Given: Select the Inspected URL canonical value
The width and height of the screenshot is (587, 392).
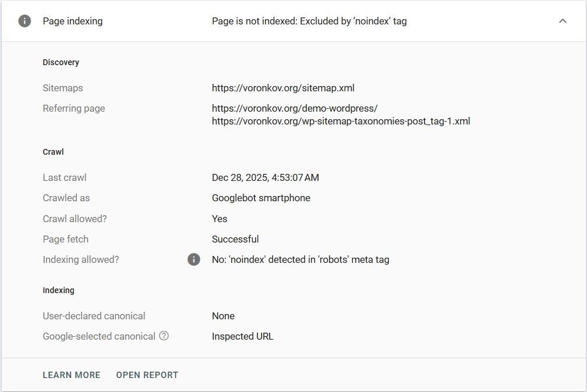Looking at the screenshot, I should pyautogui.click(x=242, y=336).
